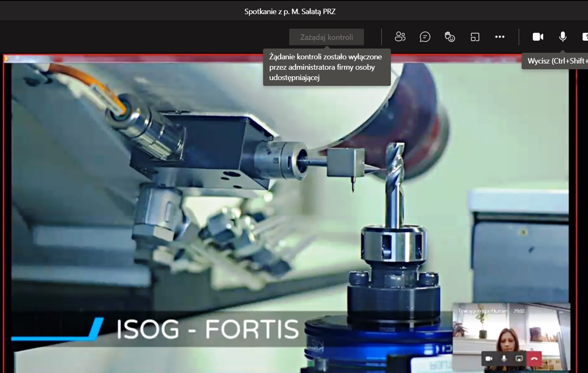Screen dimensions: 588x373
Task: Click the ISOG - FORTIS caption banner
Action: [x=207, y=329]
